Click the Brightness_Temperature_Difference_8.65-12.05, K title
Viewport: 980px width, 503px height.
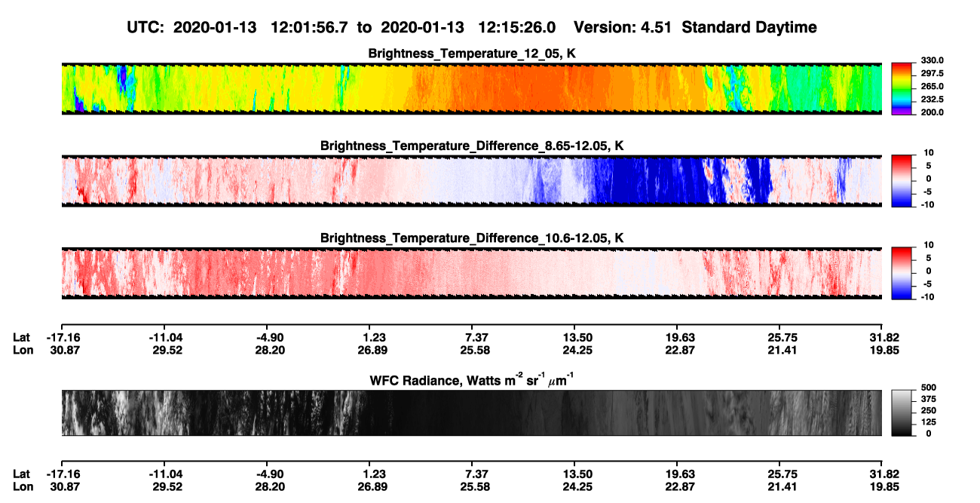coord(472,146)
